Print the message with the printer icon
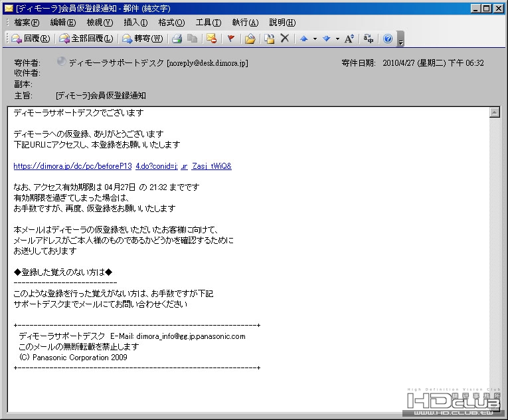The width and height of the screenshot is (508, 420). tap(177, 39)
